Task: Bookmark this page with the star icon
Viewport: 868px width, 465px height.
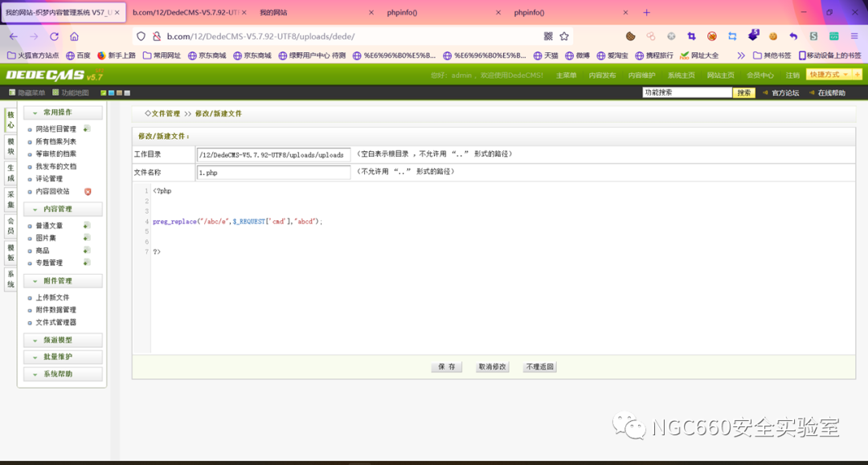Action: click(564, 36)
